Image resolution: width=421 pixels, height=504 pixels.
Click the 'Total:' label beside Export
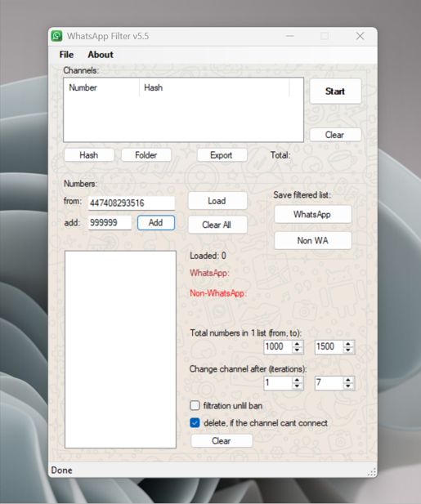pyautogui.click(x=280, y=155)
